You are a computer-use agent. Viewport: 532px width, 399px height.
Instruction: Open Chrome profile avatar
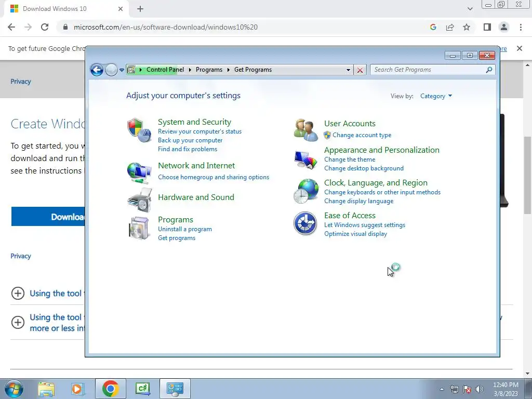[x=504, y=27]
